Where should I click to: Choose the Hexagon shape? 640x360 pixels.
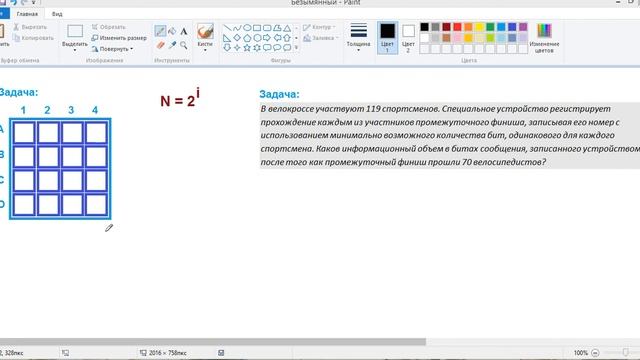[x=257, y=38]
